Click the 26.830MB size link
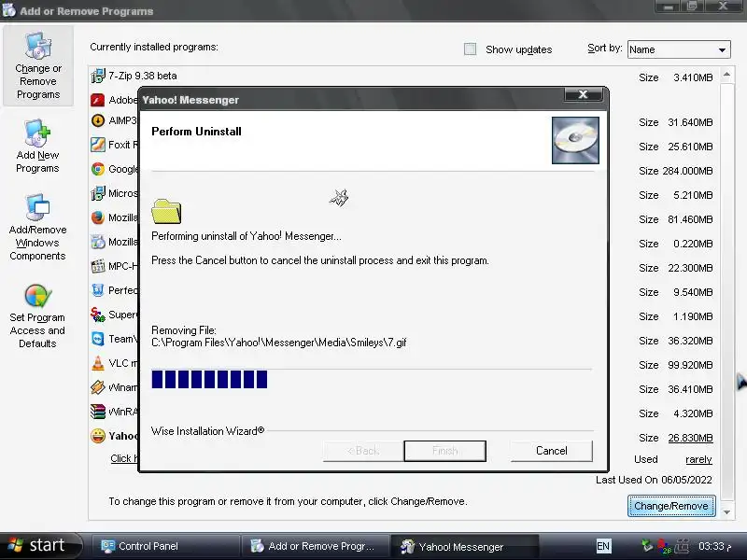Image resolution: width=747 pixels, height=560 pixels. pos(690,438)
